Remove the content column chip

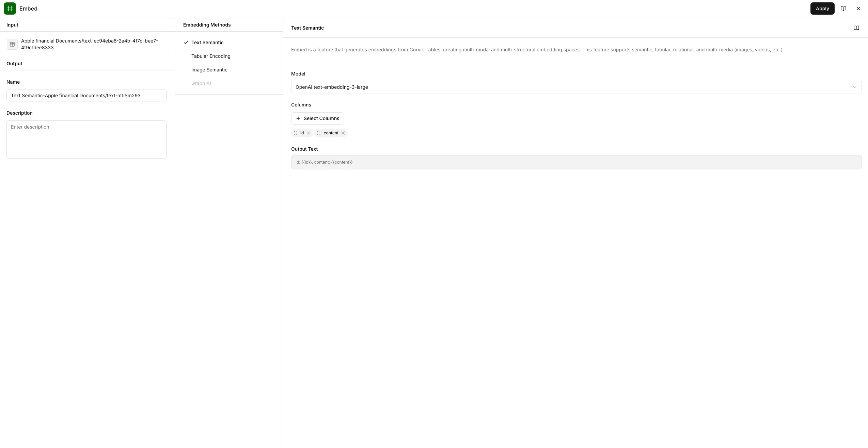(x=343, y=133)
